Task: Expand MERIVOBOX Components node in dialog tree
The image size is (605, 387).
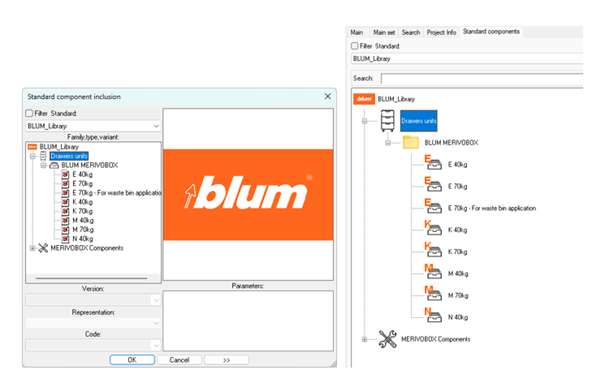Action: pos(33,248)
